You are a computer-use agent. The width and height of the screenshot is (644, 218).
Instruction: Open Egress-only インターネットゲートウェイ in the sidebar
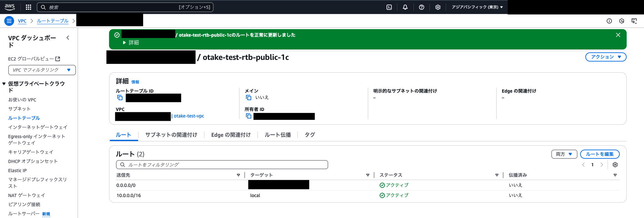click(x=37, y=140)
